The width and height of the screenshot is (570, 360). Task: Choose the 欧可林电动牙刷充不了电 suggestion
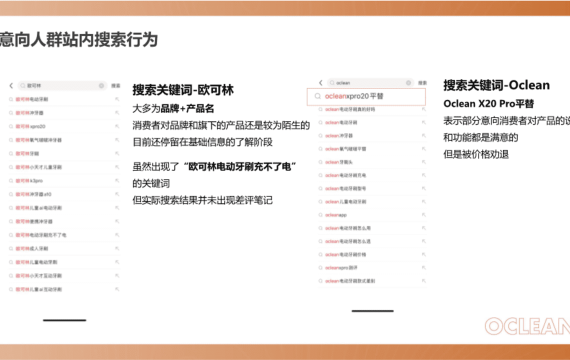(64, 235)
